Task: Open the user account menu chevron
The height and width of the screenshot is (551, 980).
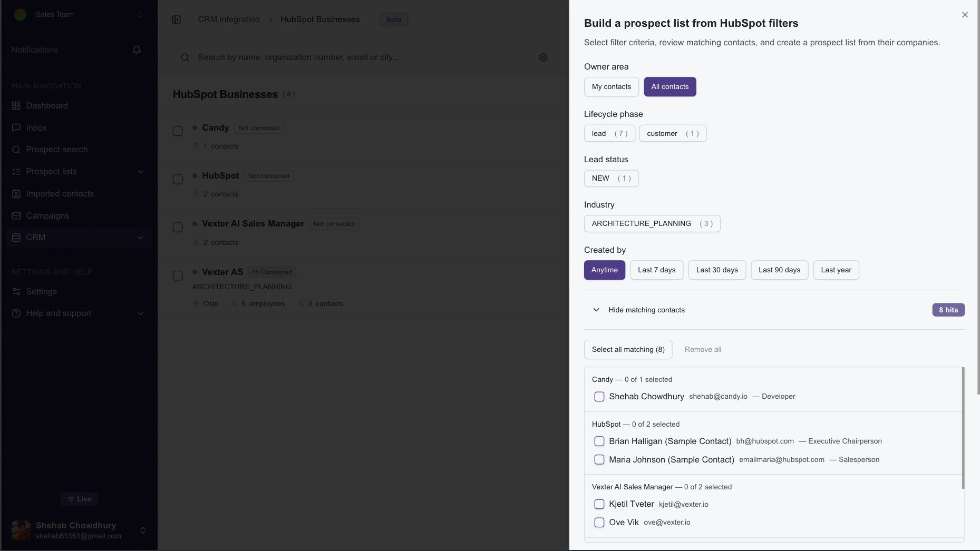Action: [142, 530]
